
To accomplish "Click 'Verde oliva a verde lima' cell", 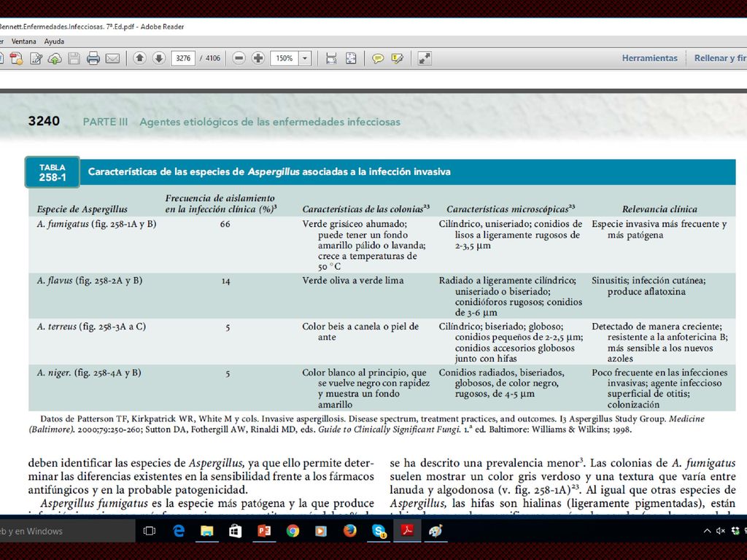I will point(353,281).
